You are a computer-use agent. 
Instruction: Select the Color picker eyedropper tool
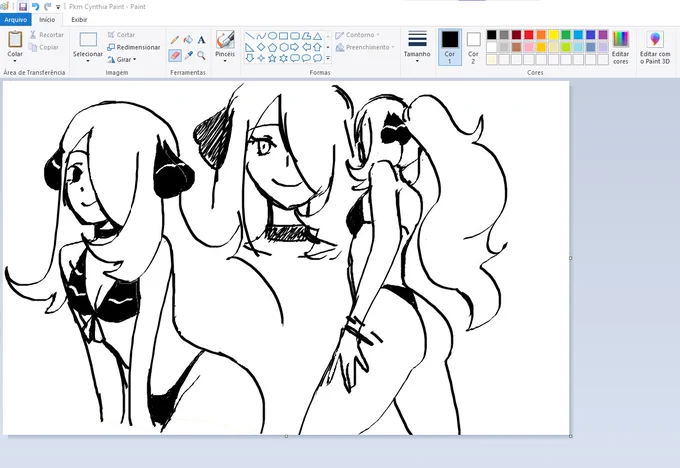pos(188,55)
